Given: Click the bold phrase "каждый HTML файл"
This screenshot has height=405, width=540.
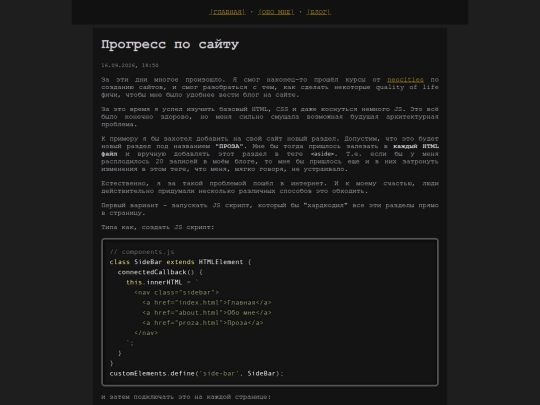Looking at the screenshot, I should point(270,150).
